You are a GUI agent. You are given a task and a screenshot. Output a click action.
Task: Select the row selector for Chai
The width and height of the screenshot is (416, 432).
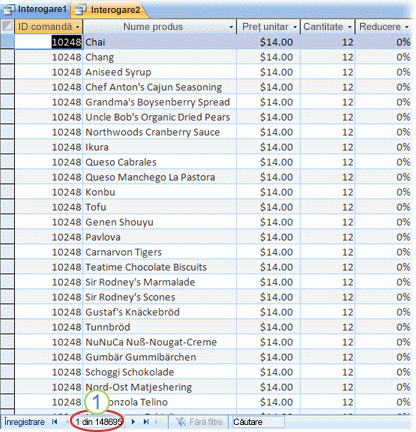coord(7,42)
